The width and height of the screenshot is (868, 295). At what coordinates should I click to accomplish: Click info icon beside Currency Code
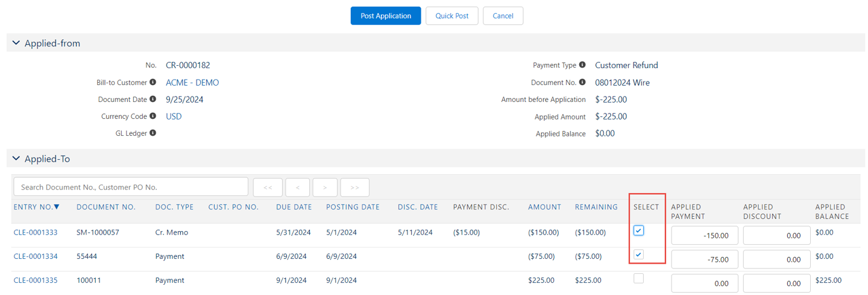(x=153, y=116)
